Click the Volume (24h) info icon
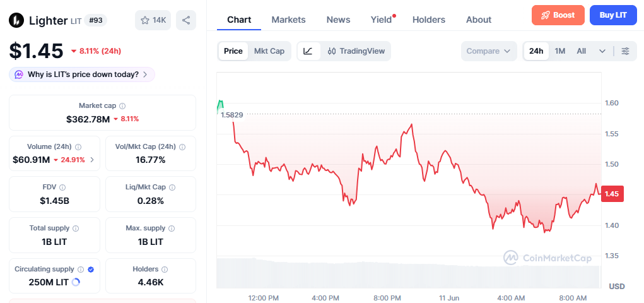The height and width of the screenshot is (303, 644). click(78, 147)
